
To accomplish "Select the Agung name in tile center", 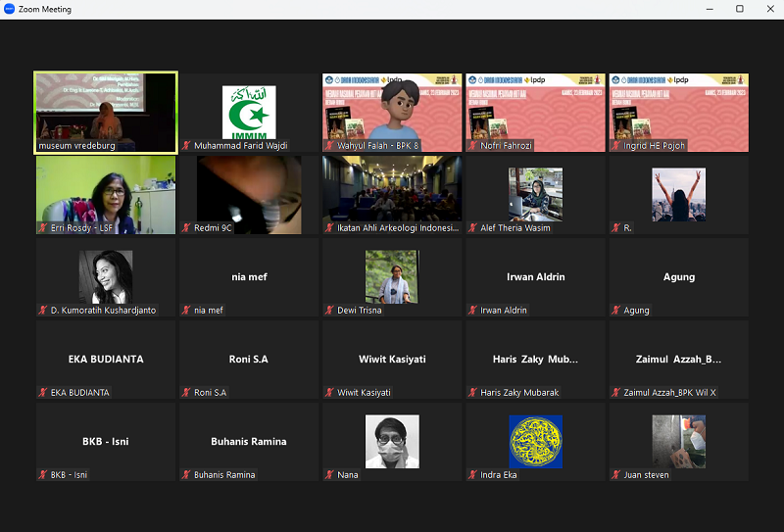I will pyautogui.click(x=678, y=277).
